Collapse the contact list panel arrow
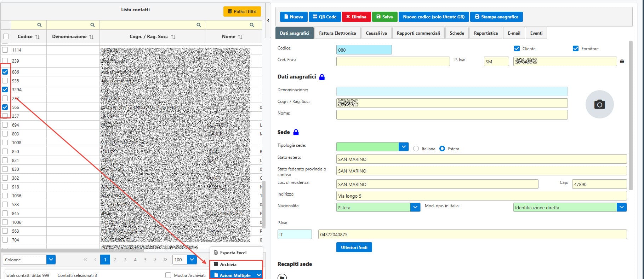Viewport: 644px width, 279px height. (268, 21)
